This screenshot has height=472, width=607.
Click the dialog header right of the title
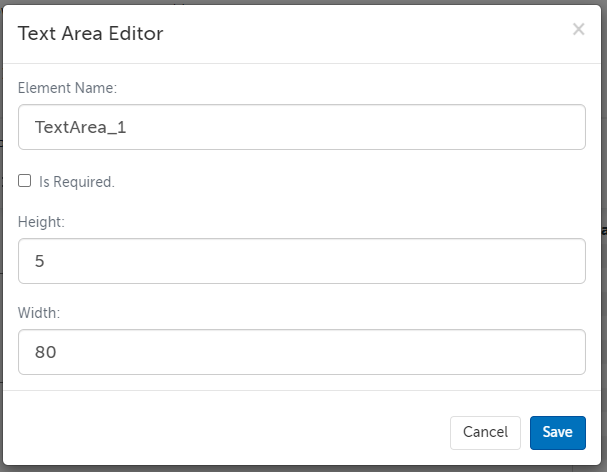tap(380, 34)
